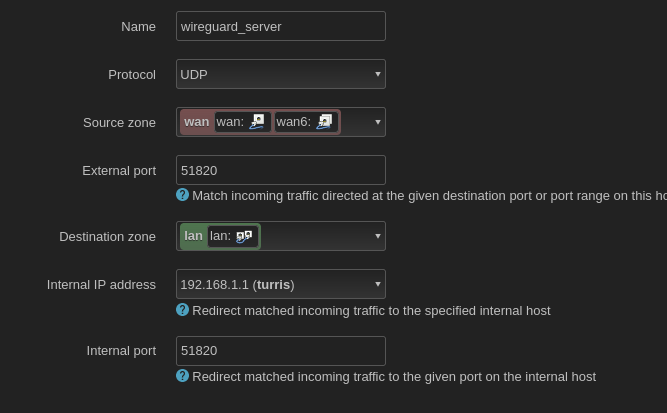Image resolution: width=667 pixels, height=413 pixels.
Task: Click the Internal IP address label
Action: point(101,285)
